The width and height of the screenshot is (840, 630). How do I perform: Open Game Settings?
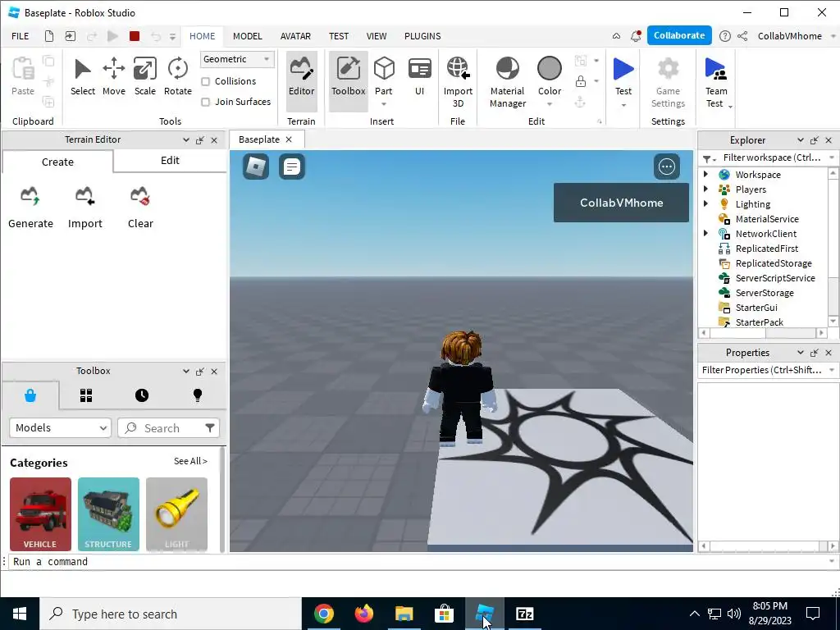point(668,82)
